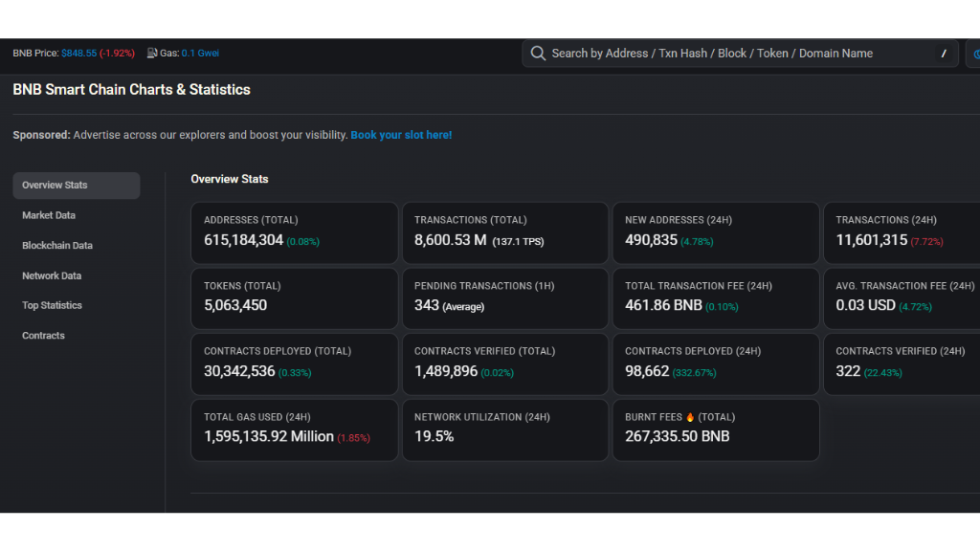Click the 0.03 USD average fee value
Viewport: 980px width, 551px height.
coord(865,305)
